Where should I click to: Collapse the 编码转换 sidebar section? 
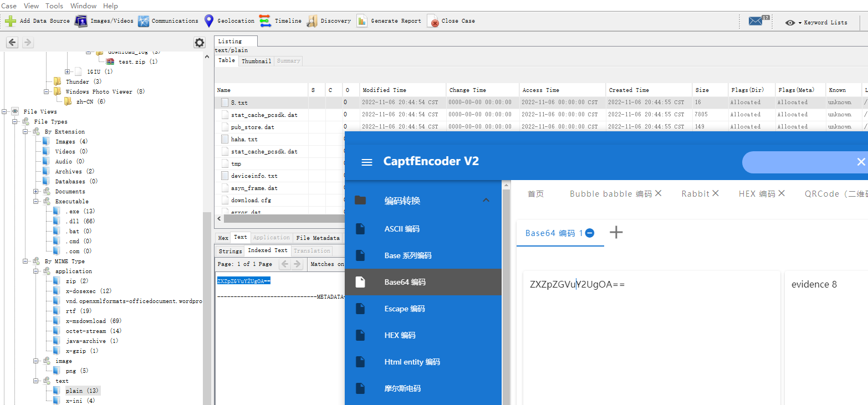486,201
